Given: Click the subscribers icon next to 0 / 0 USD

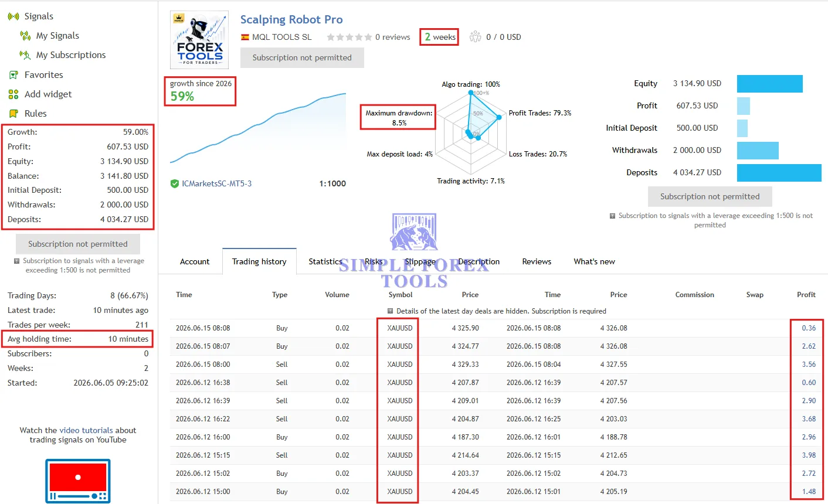Looking at the screenshot, I should (x=475, y=37).
